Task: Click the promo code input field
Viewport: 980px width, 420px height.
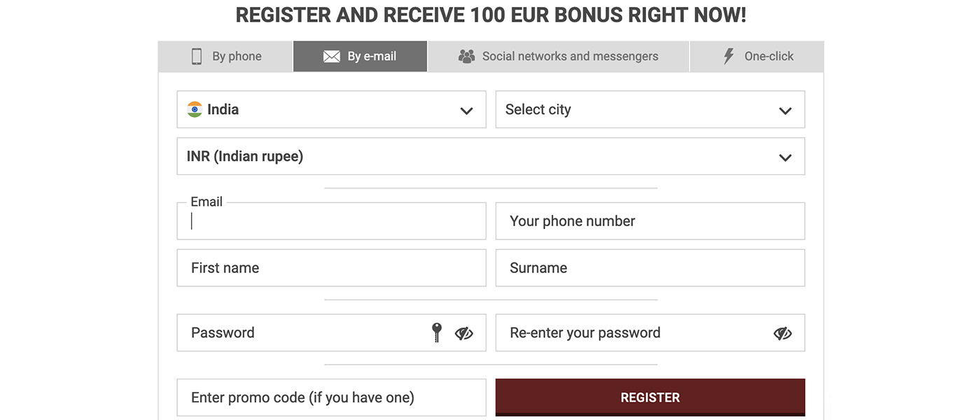Action: point(330,397)
